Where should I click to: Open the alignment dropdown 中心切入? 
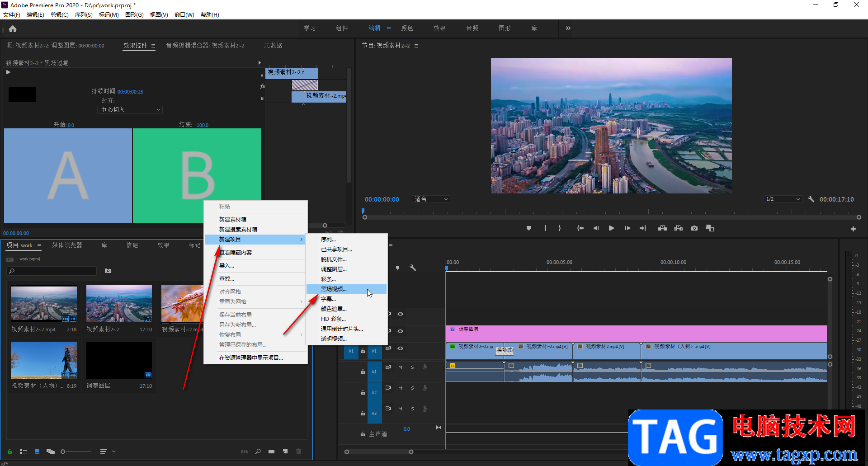(130, 110)
